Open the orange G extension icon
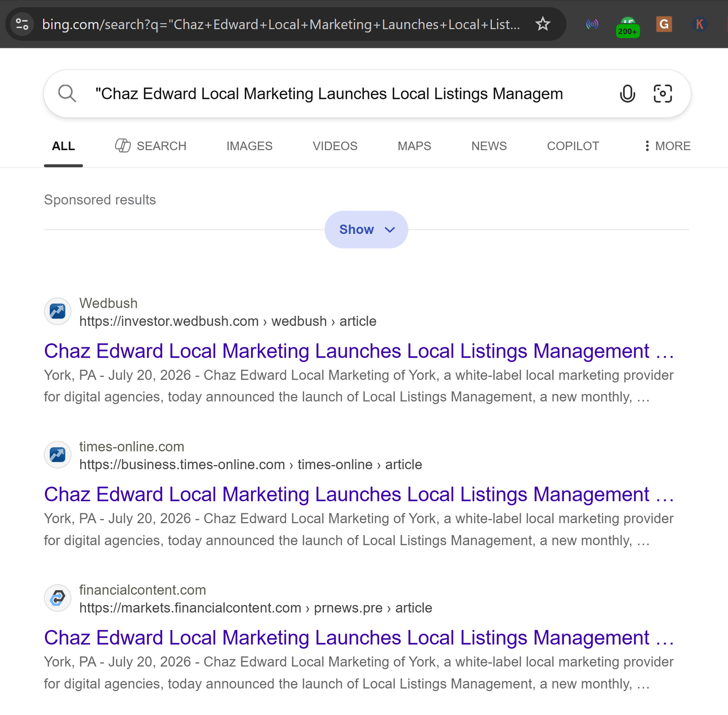The width and height of the screenshot is (728, 715). click(664, 24)
